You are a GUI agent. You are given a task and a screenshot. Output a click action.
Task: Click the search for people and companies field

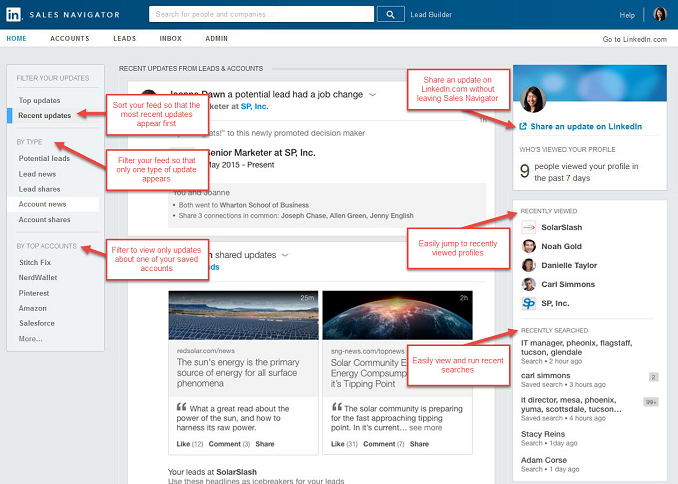(x=263, y=14)
